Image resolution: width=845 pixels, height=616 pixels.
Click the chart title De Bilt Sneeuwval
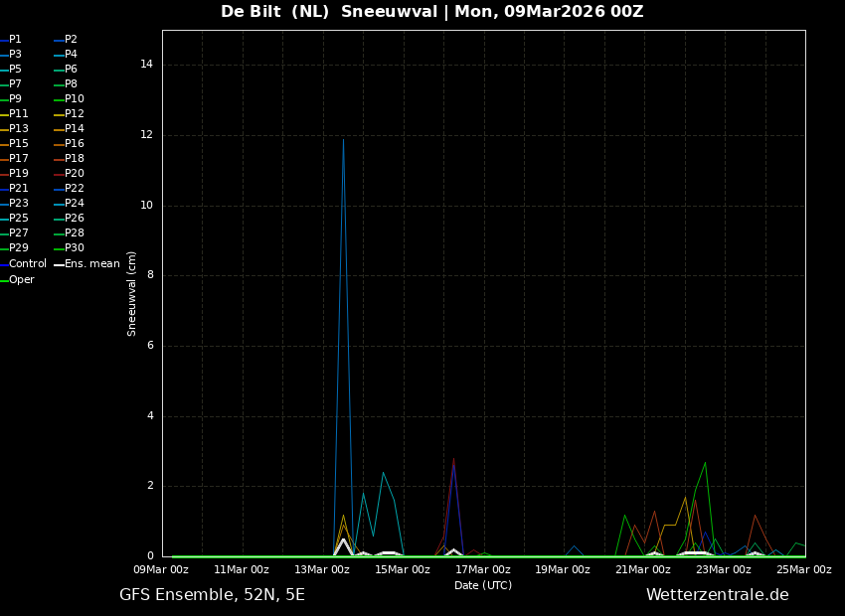point(431,12)
